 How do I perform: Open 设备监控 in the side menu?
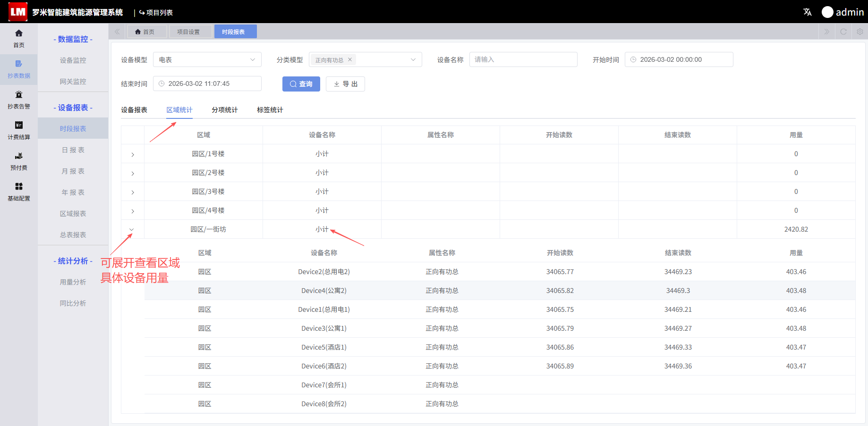pyautogui.click(x=73, y=60)
